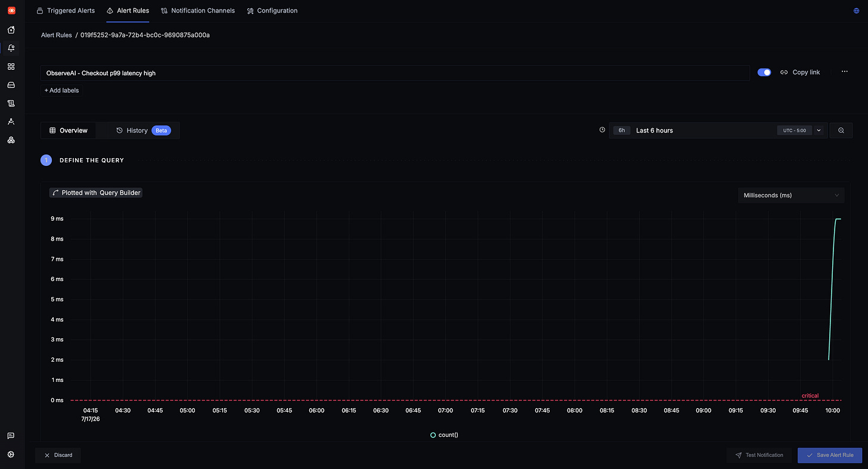Click the 07:00 x-axis time label
Screen dimensions: 868x469
445,411
